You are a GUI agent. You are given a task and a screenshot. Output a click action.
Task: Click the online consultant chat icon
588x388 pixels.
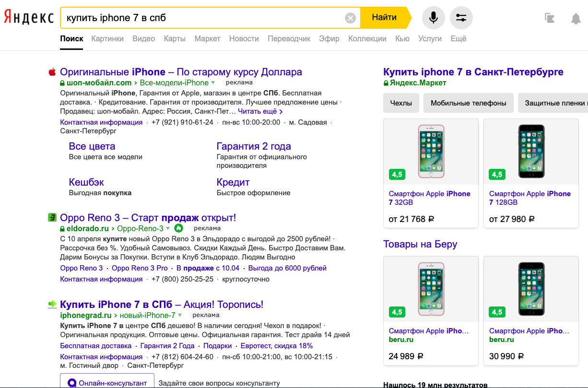tap(72, 383)
